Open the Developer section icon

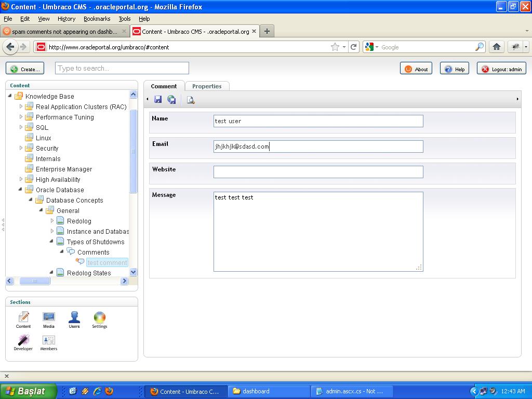tap(23, 342)
